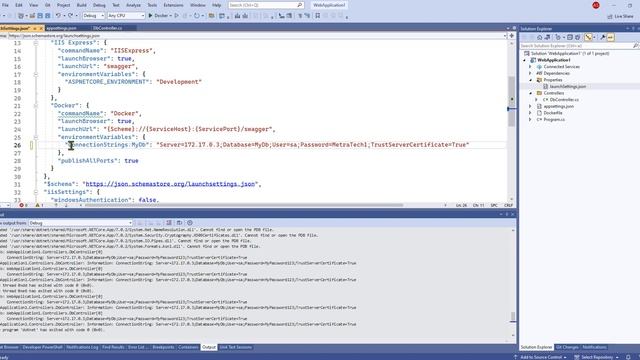640x360 pixels.
Task: Collapse the Docker block at line 21
Action: tap(36, 106)
